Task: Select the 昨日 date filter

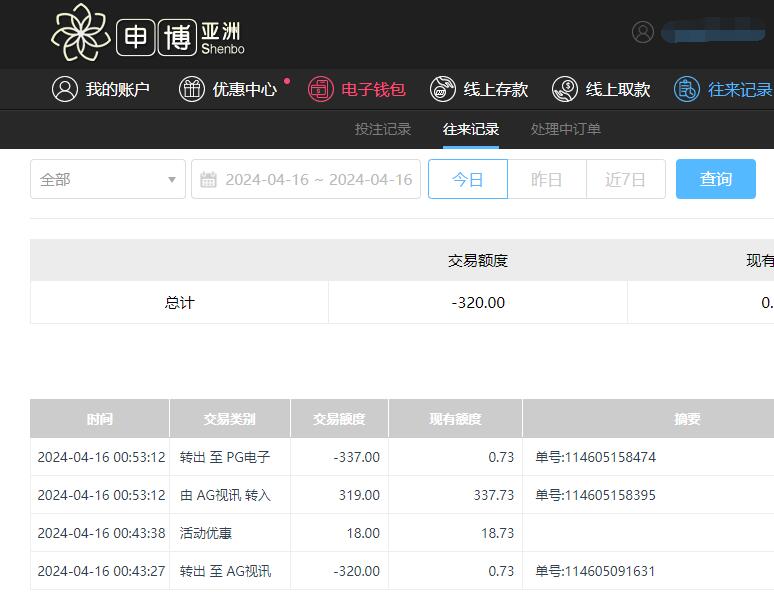Action: (547, 179)
